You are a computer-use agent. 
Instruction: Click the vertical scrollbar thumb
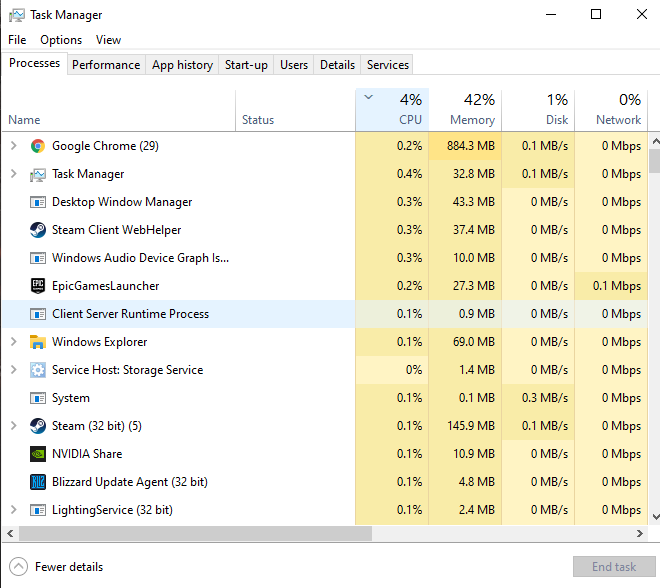click(655, 161)
